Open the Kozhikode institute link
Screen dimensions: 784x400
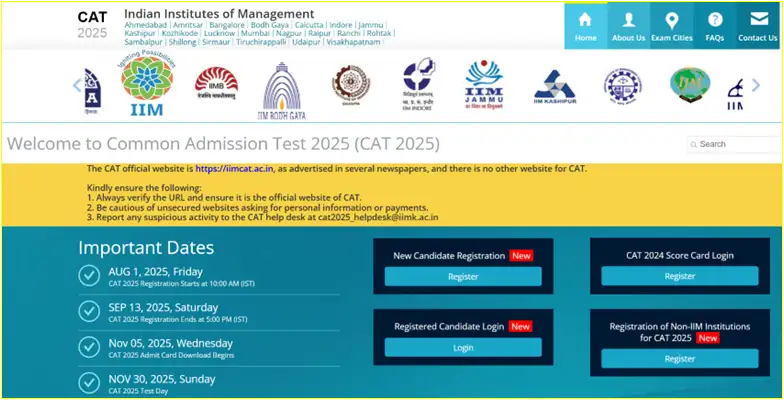[x=180, y=34]
